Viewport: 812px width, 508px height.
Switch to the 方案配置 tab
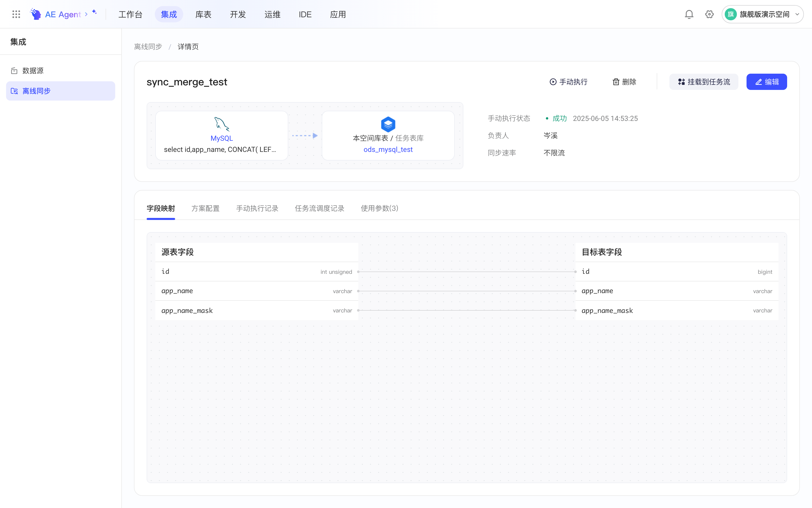(205, 208)
